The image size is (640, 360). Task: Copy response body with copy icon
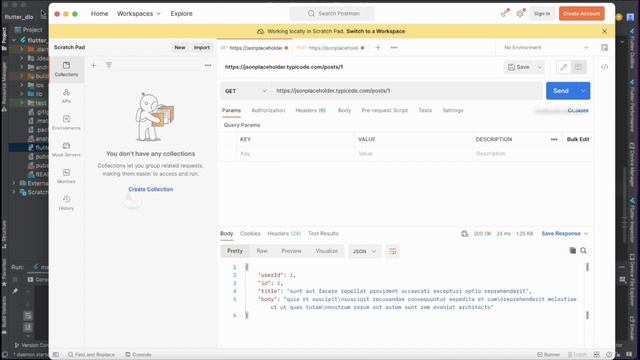click(573, 251)
